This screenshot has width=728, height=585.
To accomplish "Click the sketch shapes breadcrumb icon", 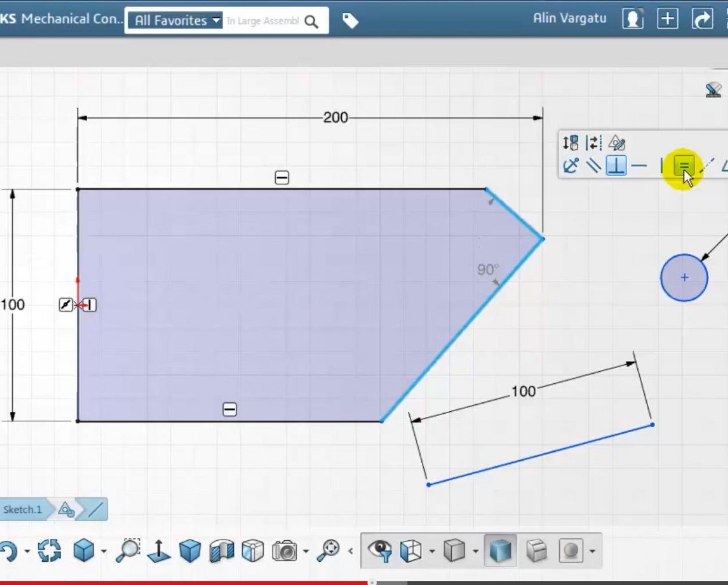I will [66, 509].
